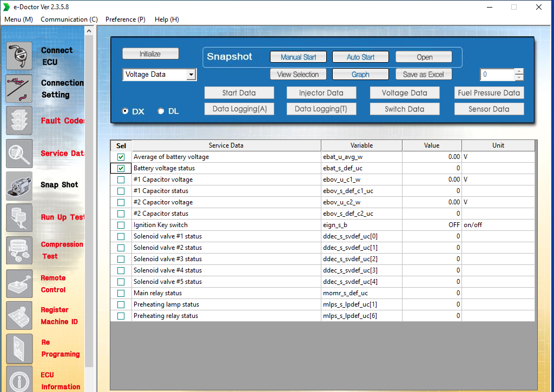Click the ebat_u_avg_w variable cell
Image resolution: width=554 pixels, height=392 pixels.
(x=361, y=157)
